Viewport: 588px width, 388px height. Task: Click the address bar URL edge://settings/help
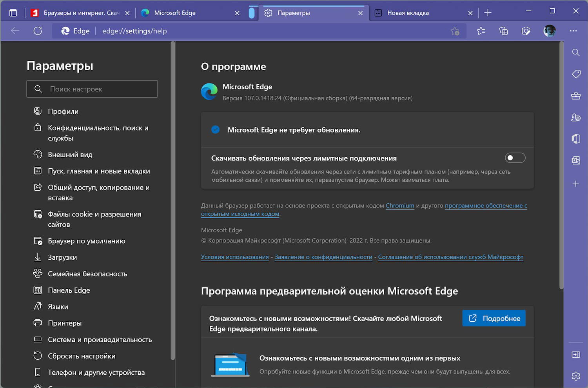pyautogui.click(x=134, y=31)
